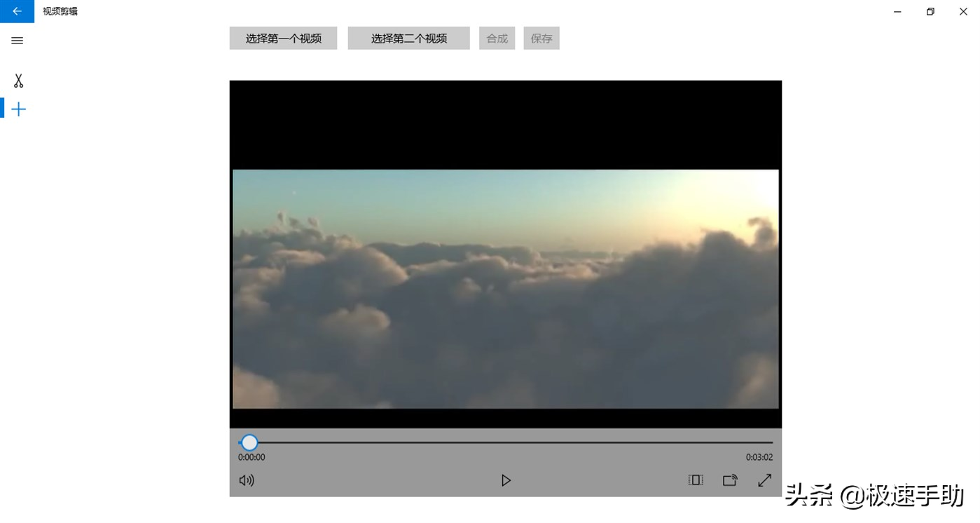The image size is (980, 523).
Task: Click the 0:00:00 elapsed time label
Action: [251, 457]
